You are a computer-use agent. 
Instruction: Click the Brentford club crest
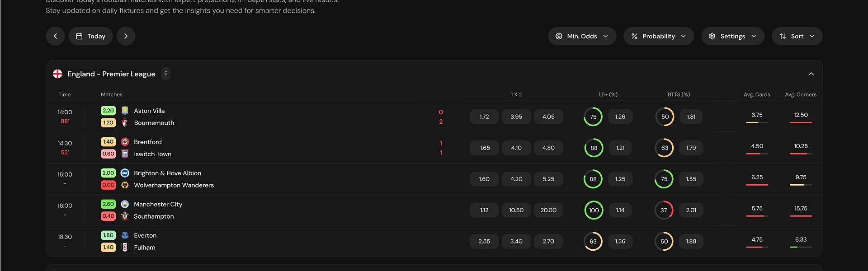click(x=125, y=142)
